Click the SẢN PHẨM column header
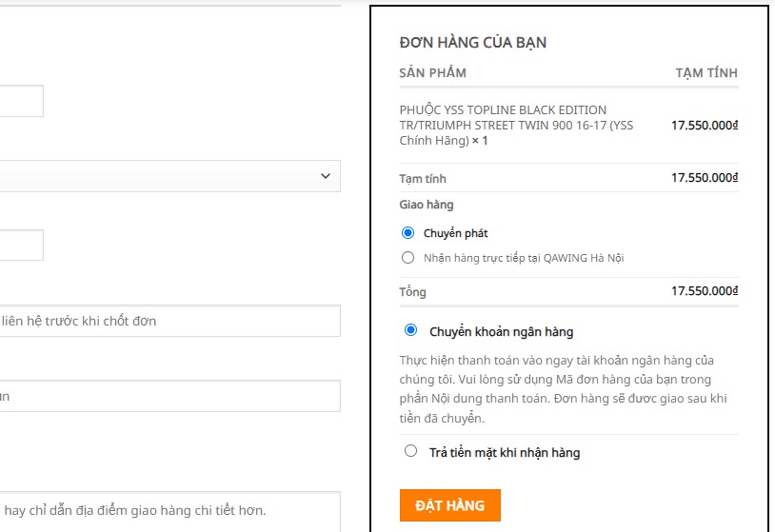 432,73
